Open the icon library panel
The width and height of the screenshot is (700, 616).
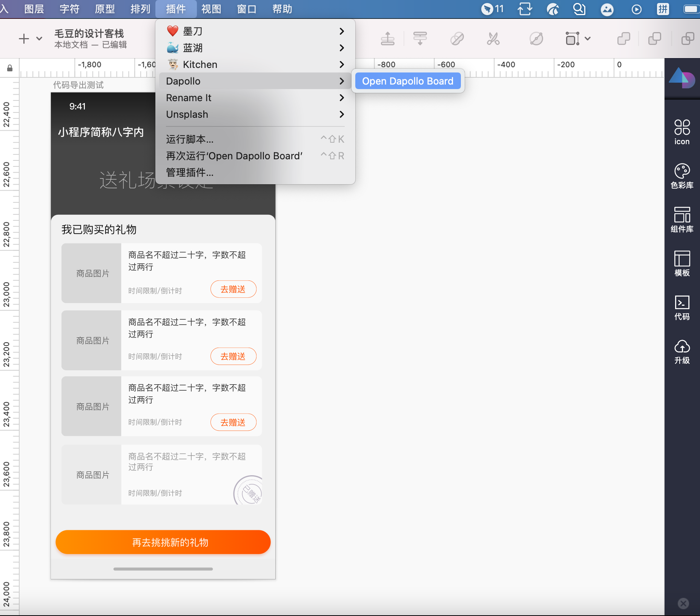click(682, 132)
